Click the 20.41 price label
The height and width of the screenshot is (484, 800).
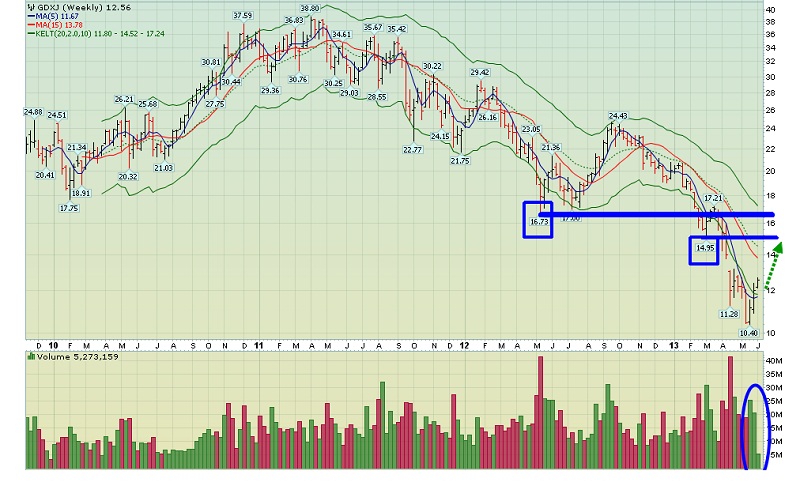pyautogui.click(x=45, y=175)
